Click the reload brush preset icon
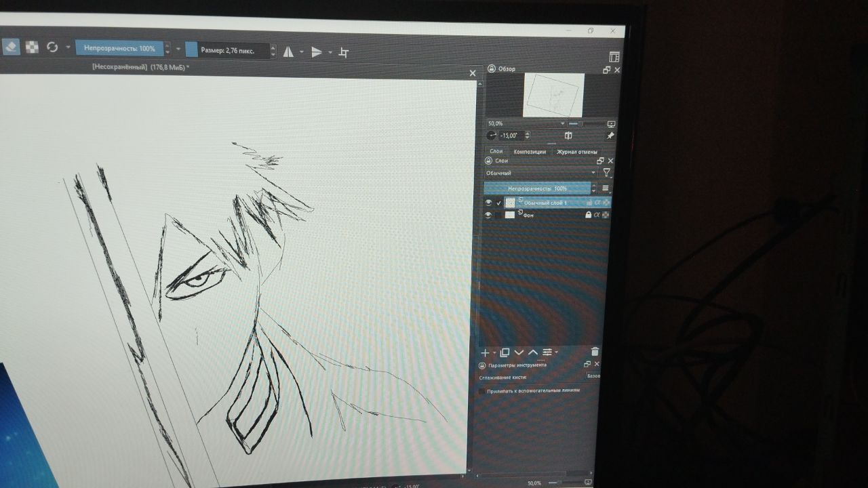Screen dimensions: 868x488 point(52,48)
